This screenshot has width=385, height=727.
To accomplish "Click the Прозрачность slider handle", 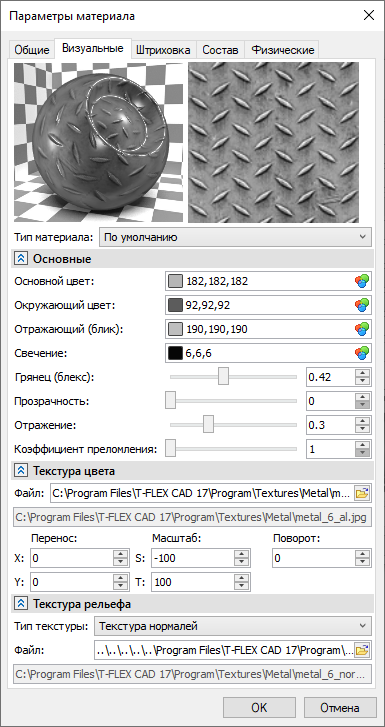I will (x=171, y=401).
